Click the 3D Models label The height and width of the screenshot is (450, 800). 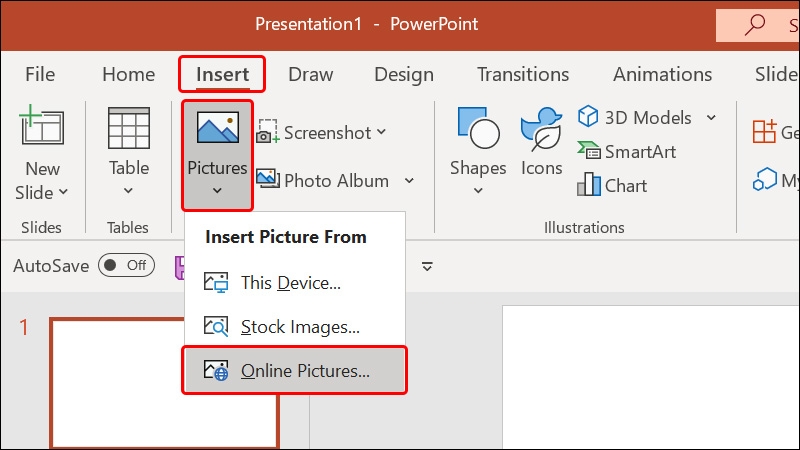[x=648, y=118]
